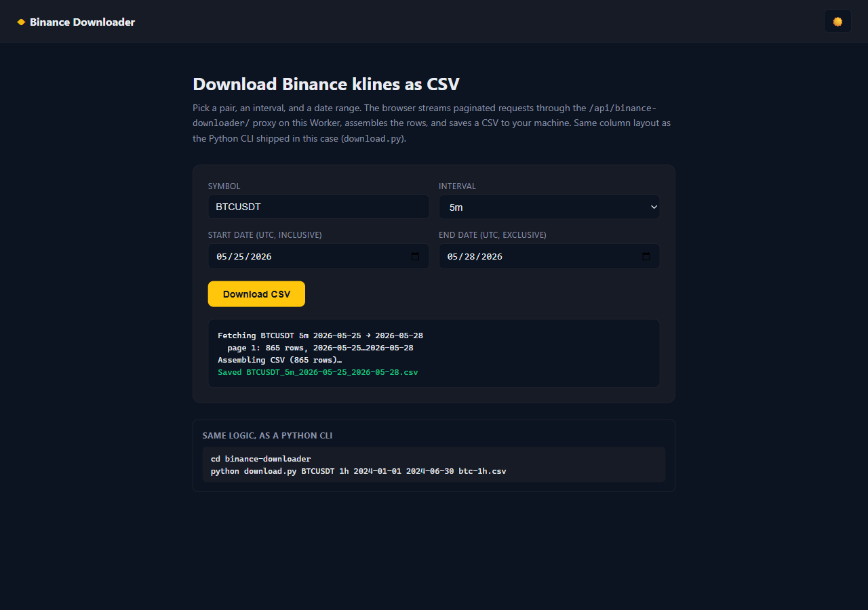868x610 pixels.
Task: Select the year segment of End Date
Action: tap(491, 257)
